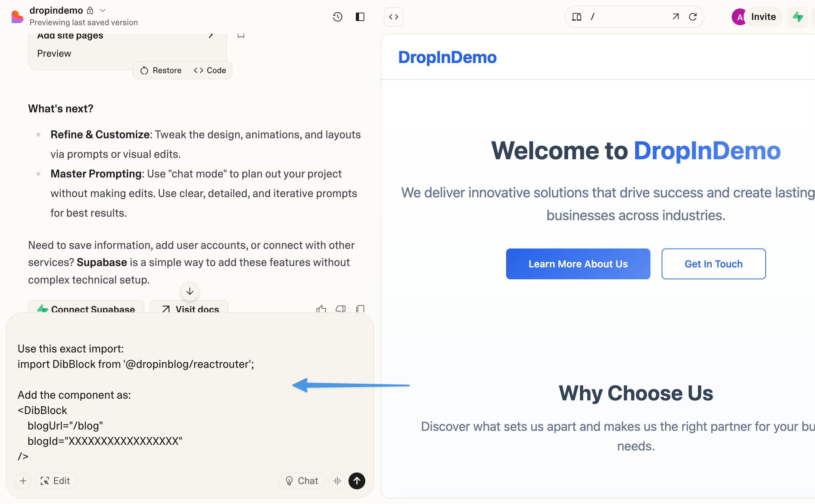The image size is (815, 504).
Task: Click the Restore version button
Action: tap(161, 70)
